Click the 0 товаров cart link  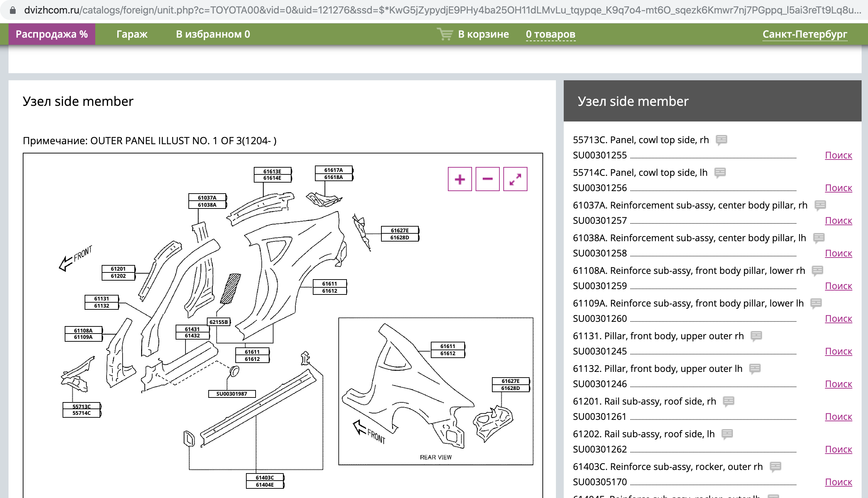point(550,34)
